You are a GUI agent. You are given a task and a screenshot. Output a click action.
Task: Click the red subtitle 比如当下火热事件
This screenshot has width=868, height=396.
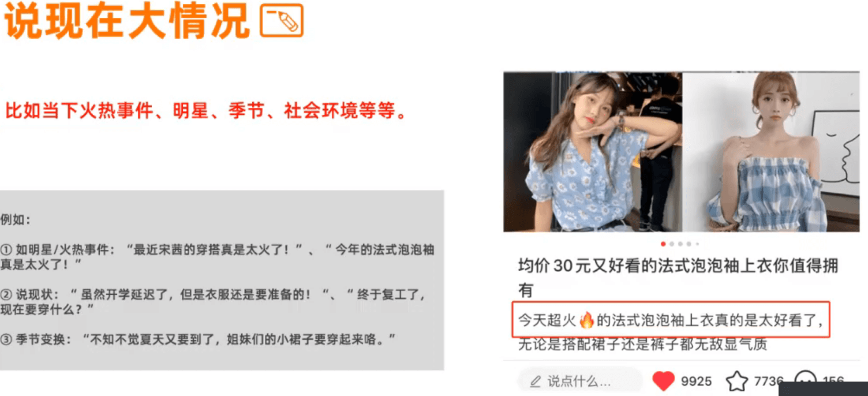pyautogui.click(x=206, y=110)
